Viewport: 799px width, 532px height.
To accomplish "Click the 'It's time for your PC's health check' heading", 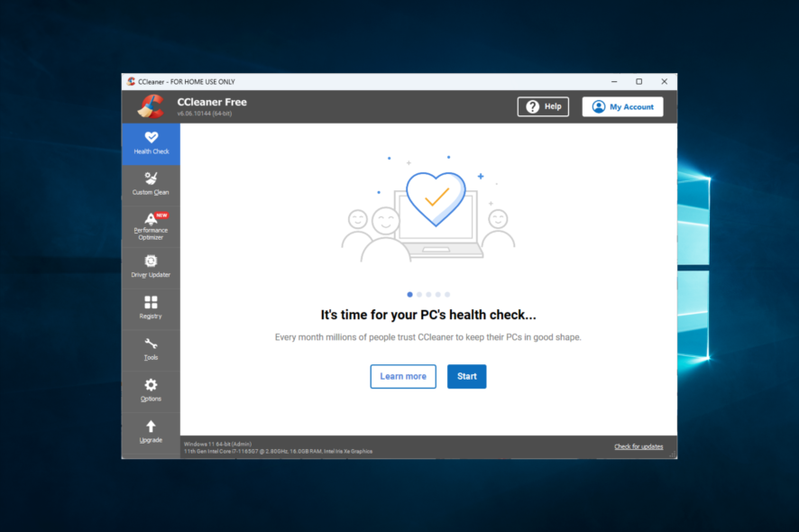I will (x=428, y=315).
